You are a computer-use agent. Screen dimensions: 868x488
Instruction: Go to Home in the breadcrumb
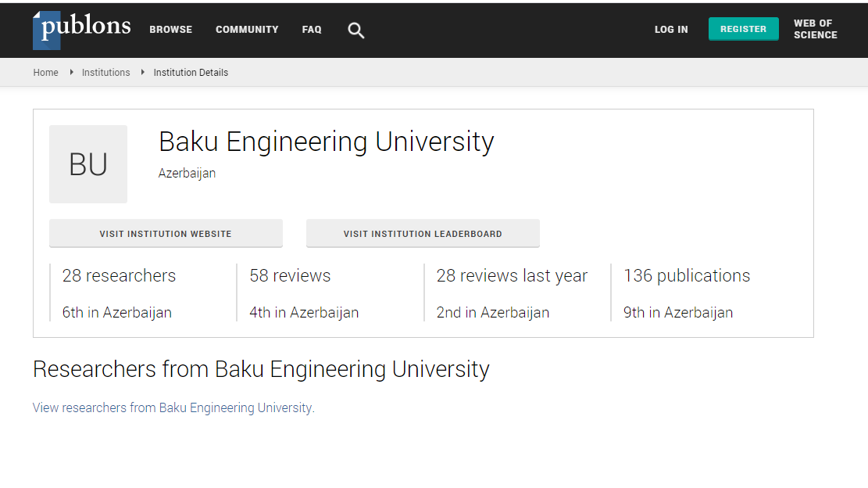[x=45, y=73]
